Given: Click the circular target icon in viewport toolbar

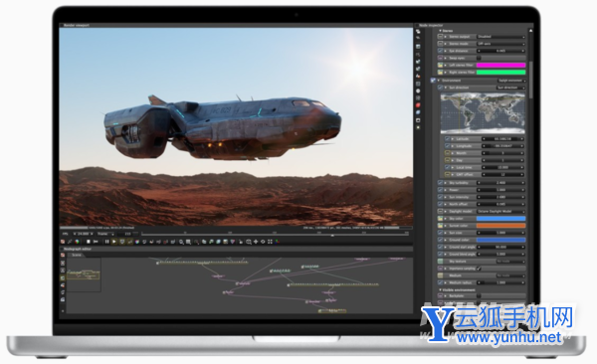Looking at the screenshot, I should [x=263, y=242].
